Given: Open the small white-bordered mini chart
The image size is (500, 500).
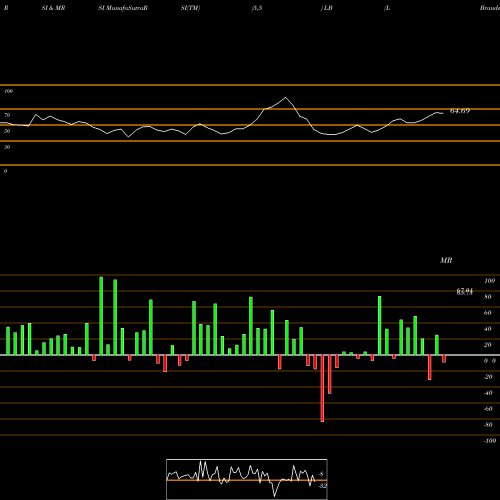Looking at the screenshot, I should [x=247, y=479].
